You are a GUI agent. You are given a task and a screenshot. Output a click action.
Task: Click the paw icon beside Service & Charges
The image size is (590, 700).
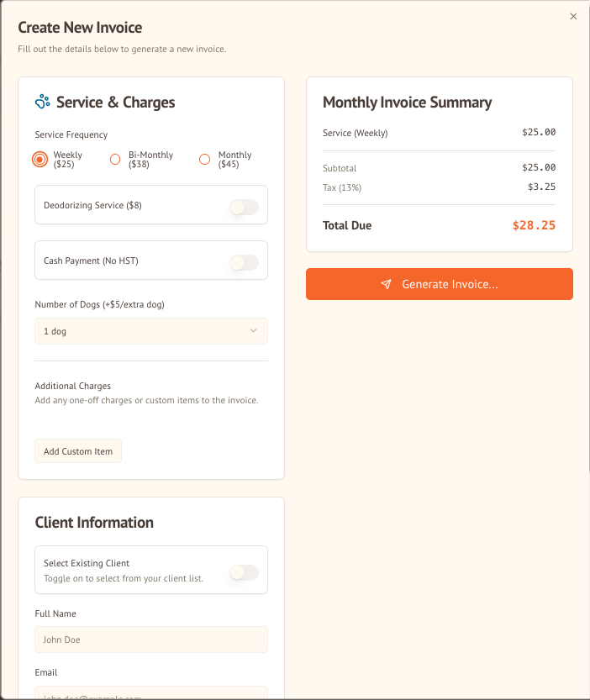click(43, 102)
